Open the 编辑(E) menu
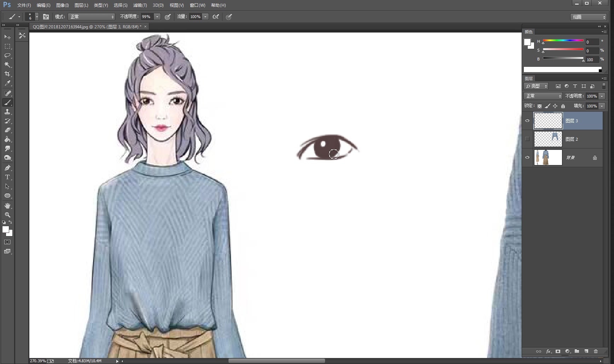The width and height of the screenshot is (614, 364). click(x=44, y=5)
